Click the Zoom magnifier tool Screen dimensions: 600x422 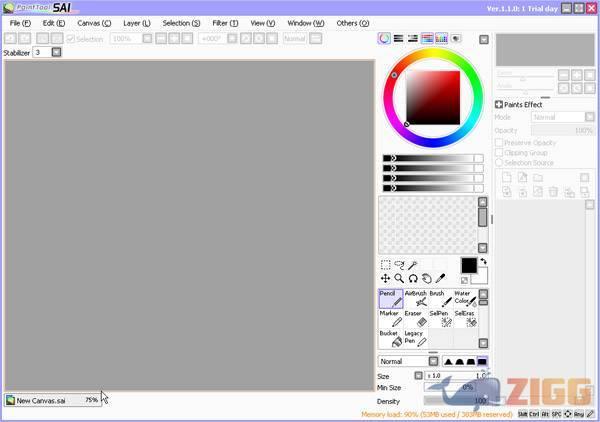(399, 278)
